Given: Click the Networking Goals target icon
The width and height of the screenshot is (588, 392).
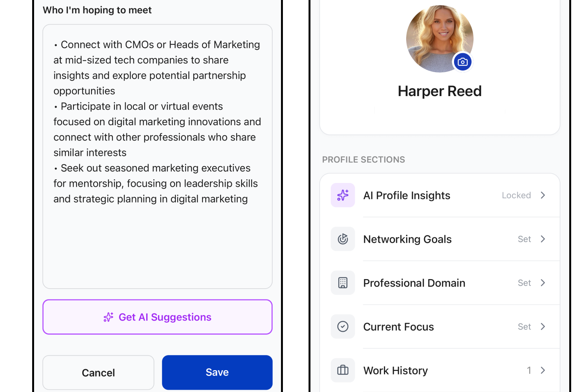Looking at the screenshot, I should (343, 239).
